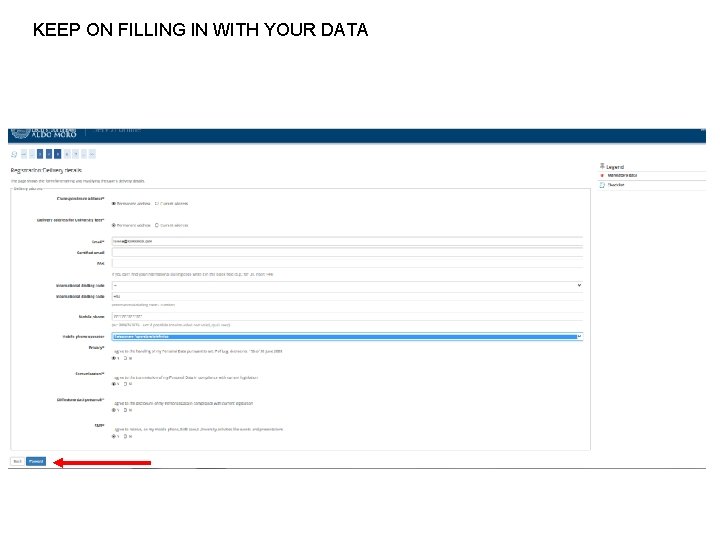Open the Mobile phone operator dropdown

click(x=347, y=337)
